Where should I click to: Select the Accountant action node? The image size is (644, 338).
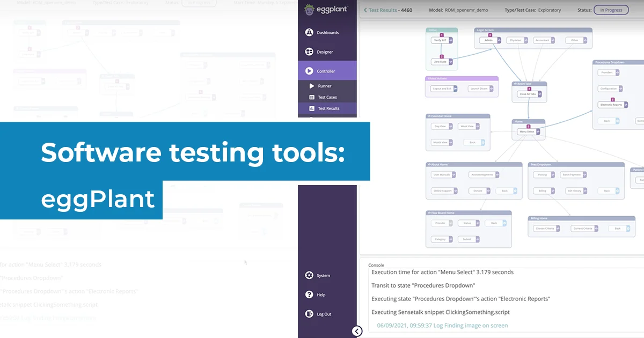[545, 40]
